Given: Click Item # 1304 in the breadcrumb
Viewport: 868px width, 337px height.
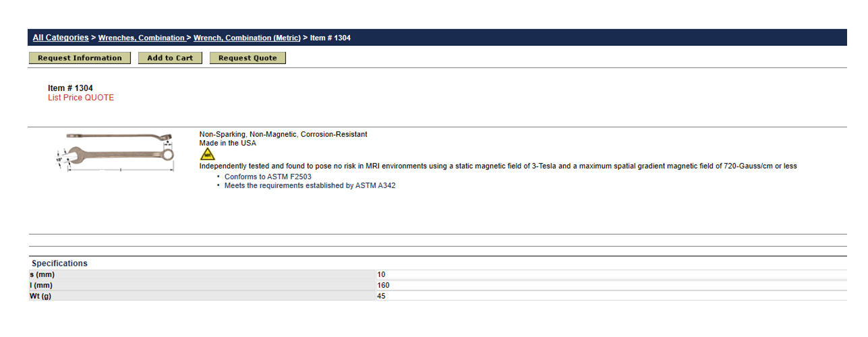Looking at the screenshot, I should [330, 38].
